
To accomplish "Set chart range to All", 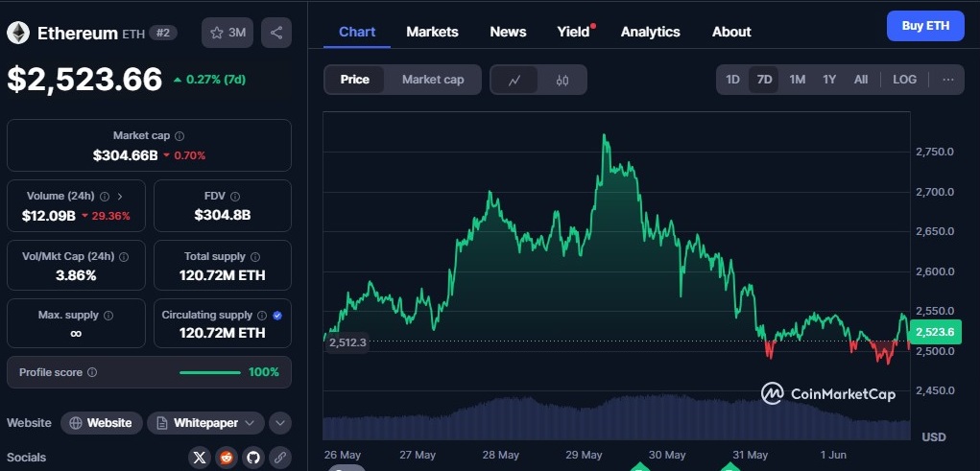I will (861, 80).
